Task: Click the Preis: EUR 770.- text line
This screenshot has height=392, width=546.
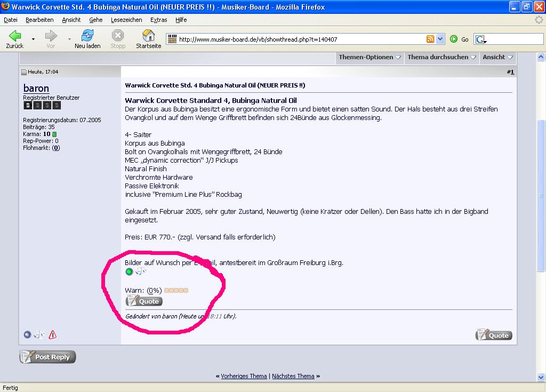Action: click(x=200, y=237)
